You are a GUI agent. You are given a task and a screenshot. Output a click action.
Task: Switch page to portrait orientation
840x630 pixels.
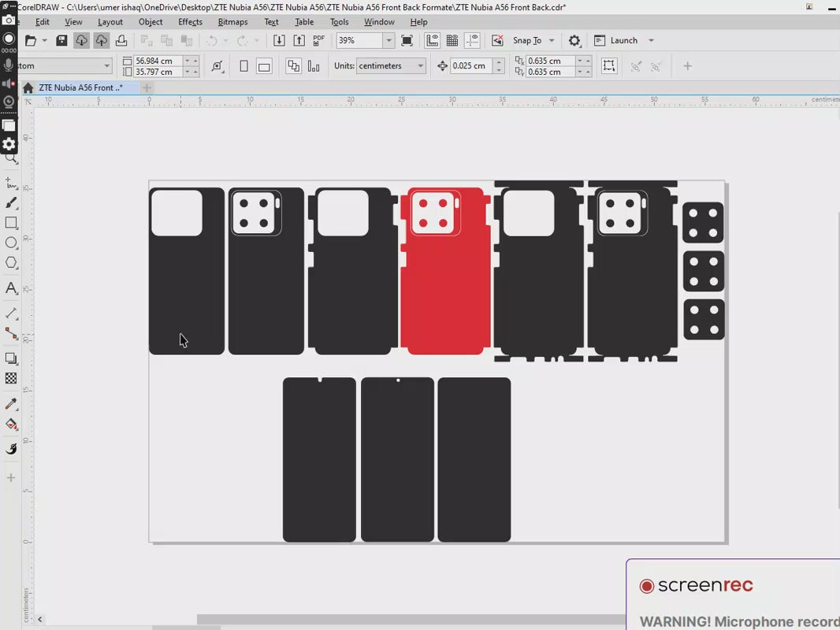[243, 66]
